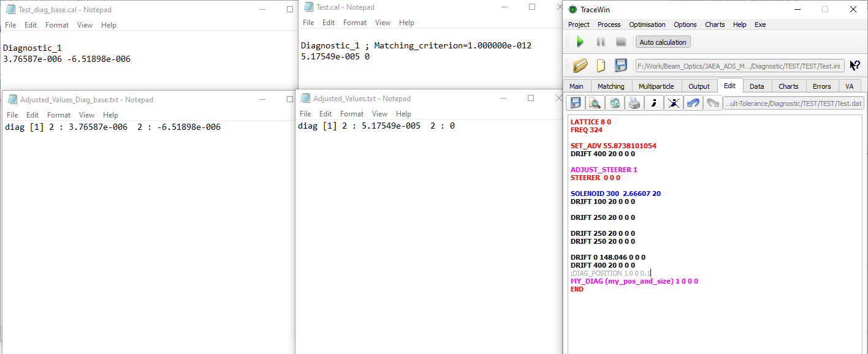Select the Charts tab in TraceWin

point(788,86)
